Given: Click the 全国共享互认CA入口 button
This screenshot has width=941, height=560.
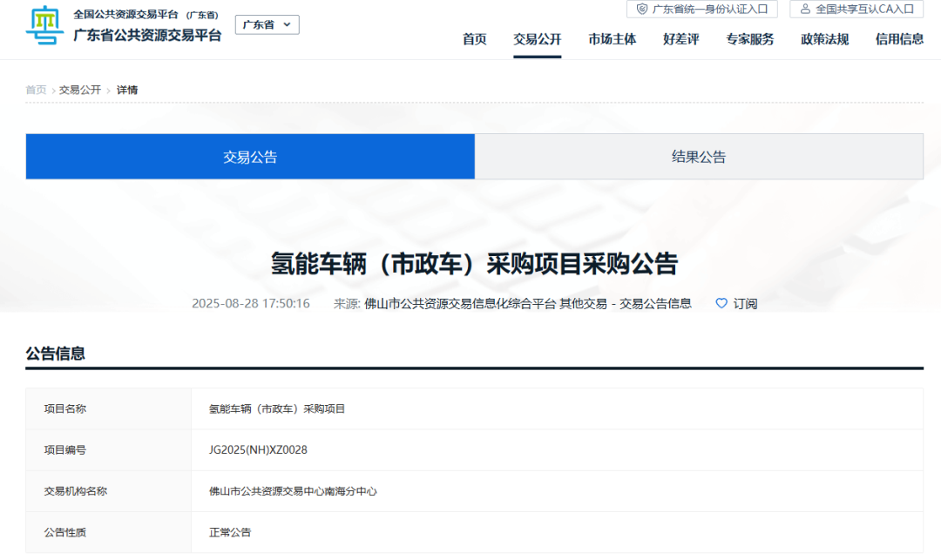Looking at the screenshot, I should click(x=858, y=10).
